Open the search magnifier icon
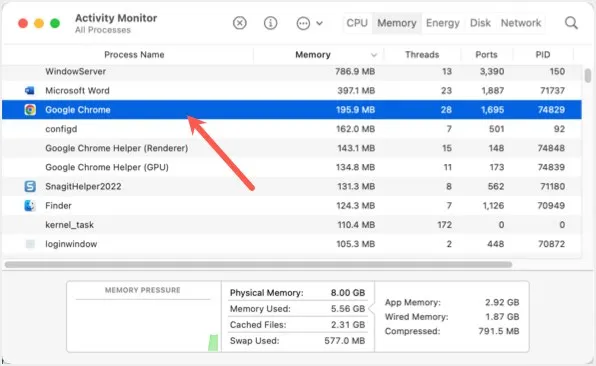Image resolution: width=596 pixels, height=366 pixels. [x=571, y=23]
